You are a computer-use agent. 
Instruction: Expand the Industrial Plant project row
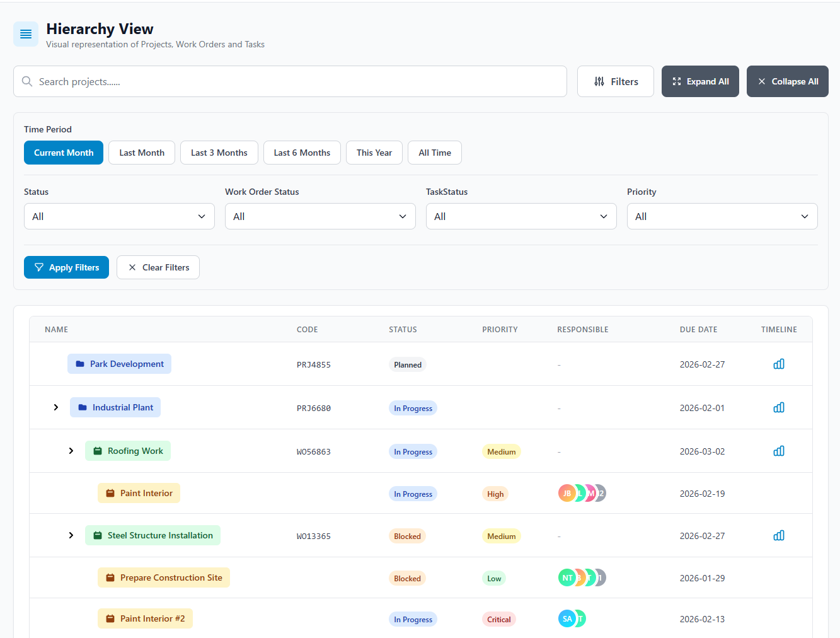[56, 407]
